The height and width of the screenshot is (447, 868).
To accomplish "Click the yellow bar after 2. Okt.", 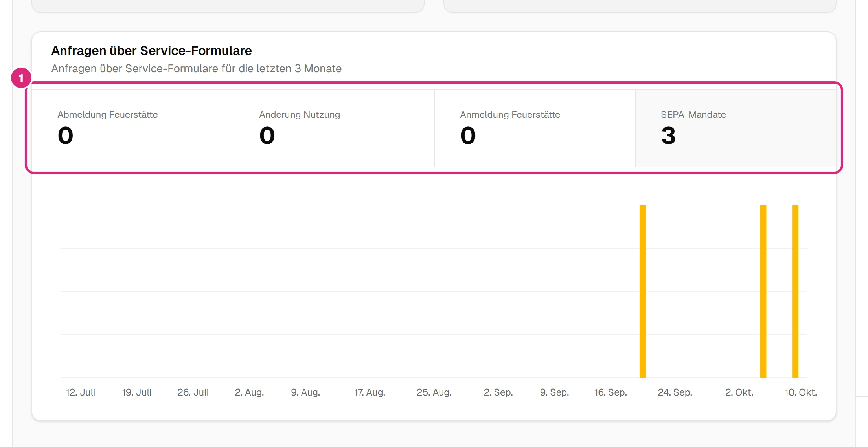I will tap(763, 291).
